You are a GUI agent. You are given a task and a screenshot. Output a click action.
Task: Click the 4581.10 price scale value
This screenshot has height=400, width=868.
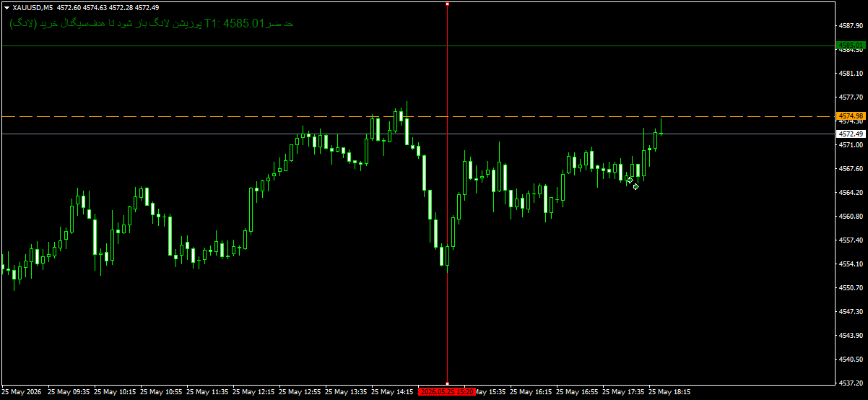(x=851, y=74)
